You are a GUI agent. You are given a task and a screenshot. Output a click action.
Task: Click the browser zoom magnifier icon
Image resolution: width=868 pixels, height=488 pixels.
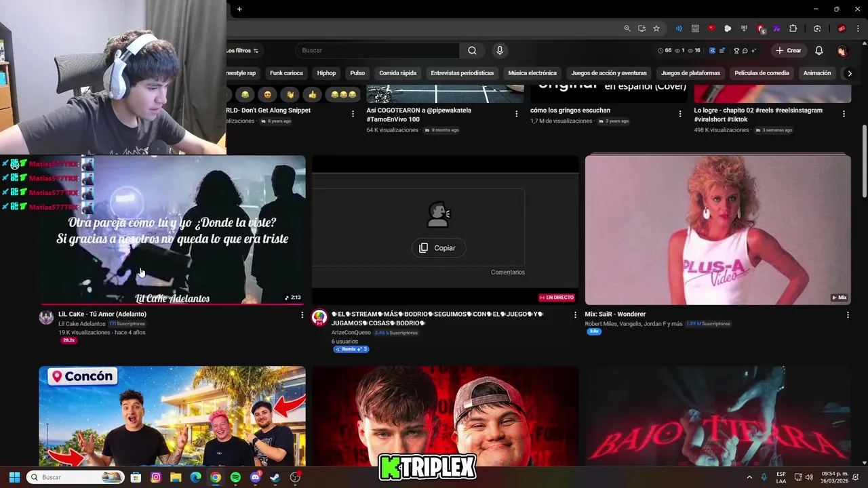[627, 28]
